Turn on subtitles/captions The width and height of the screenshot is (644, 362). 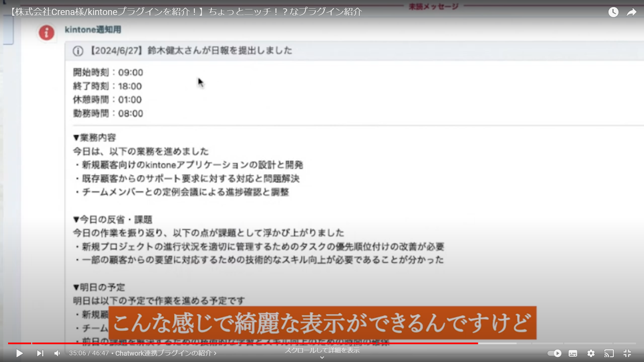pyautogui.click(x=573, y=353)
